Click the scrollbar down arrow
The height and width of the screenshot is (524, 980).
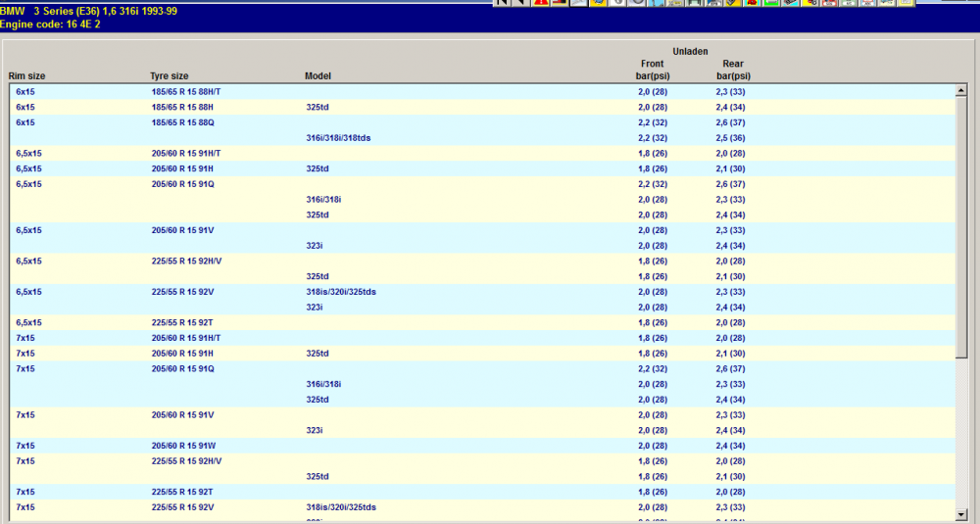click(x=961, y=515)
